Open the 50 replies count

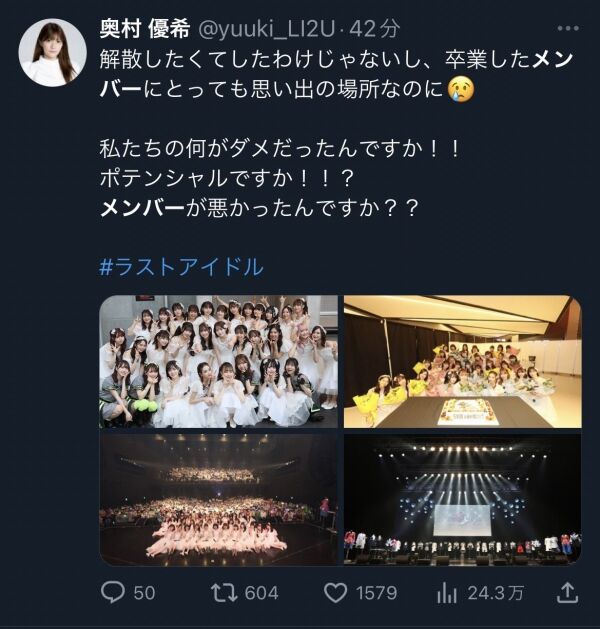point(144,593)
